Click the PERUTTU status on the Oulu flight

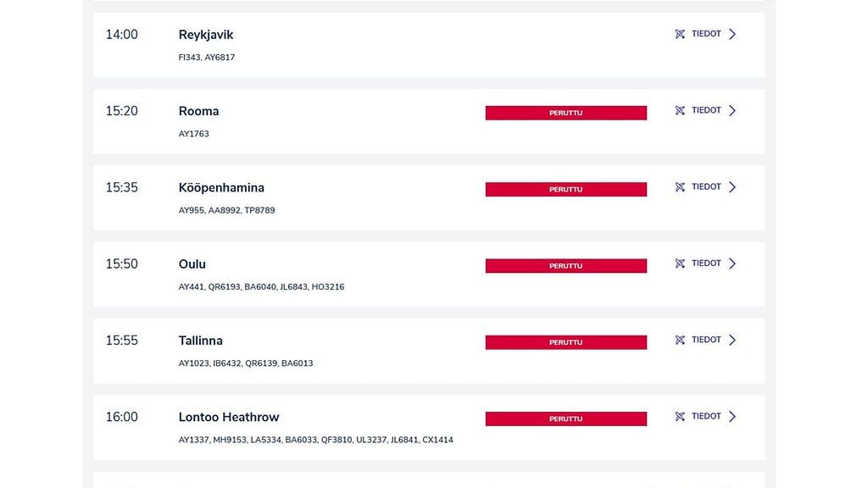pos(565,266)
